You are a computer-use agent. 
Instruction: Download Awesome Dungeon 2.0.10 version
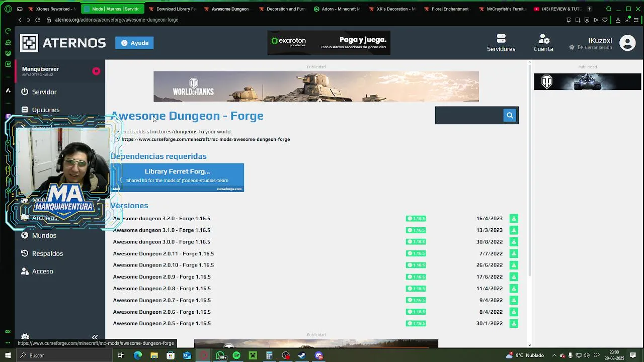pyautogui.click(x=514, y=265)
